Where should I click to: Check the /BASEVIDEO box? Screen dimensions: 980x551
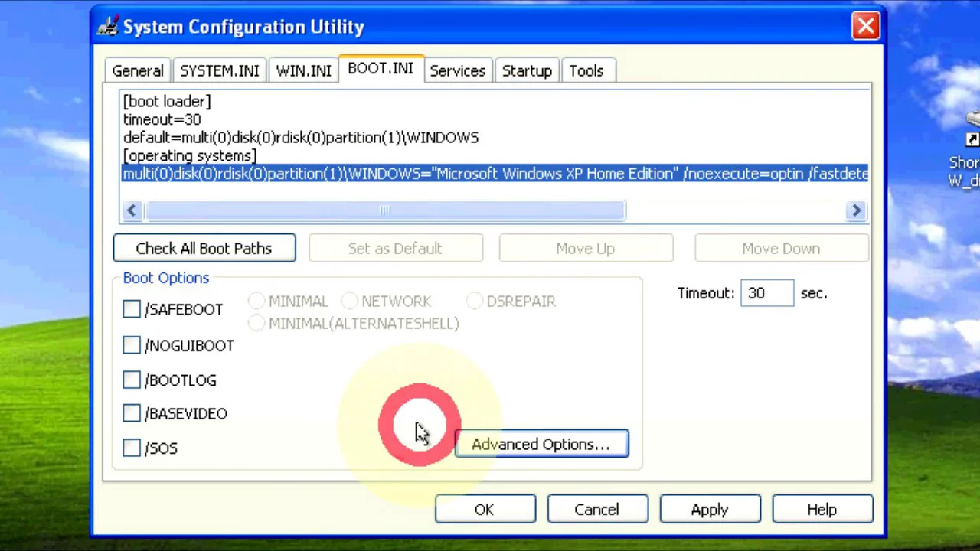132,413
